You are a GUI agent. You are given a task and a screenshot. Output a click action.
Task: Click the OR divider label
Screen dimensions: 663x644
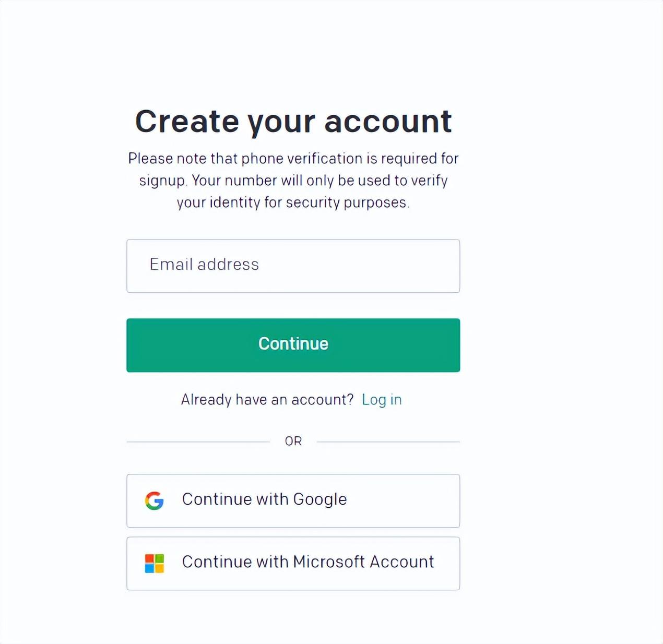[293, 442]
